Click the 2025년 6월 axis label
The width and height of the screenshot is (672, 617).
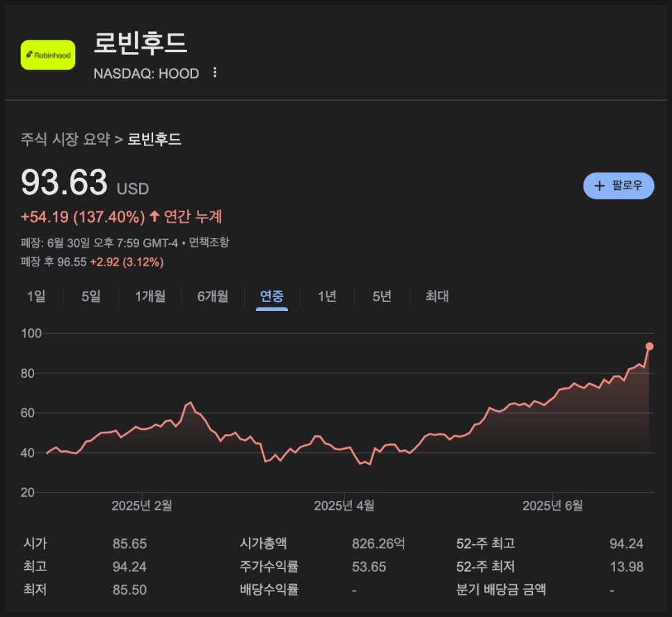pos(552,506)
